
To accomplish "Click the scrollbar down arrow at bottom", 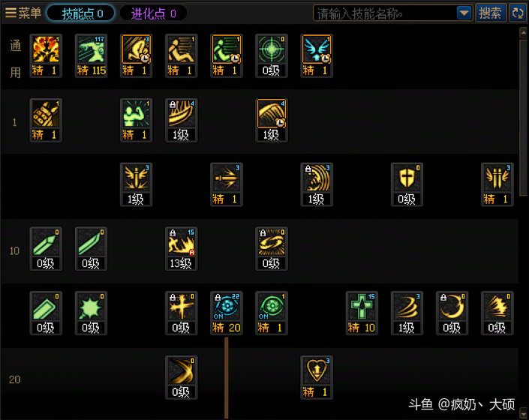I will [523, 413].
